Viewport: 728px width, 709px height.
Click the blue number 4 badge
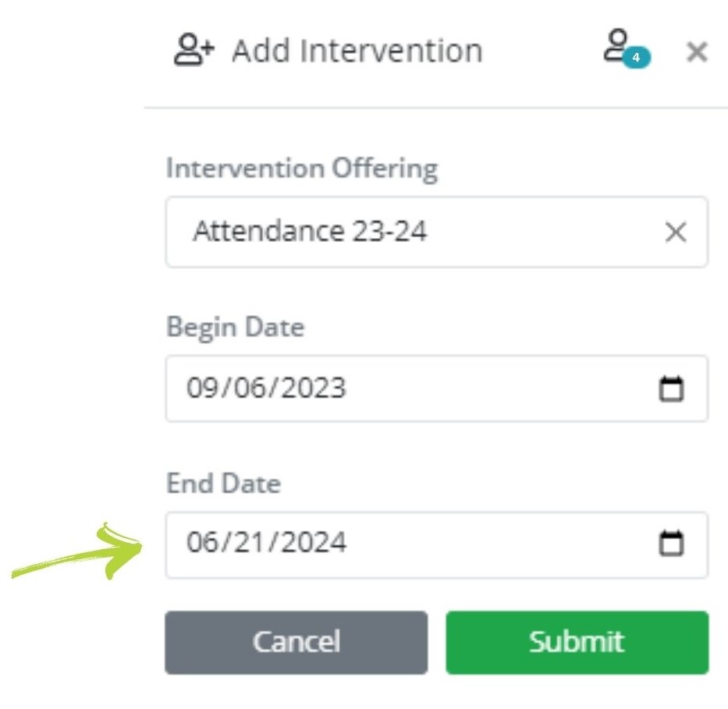[637, 58]
